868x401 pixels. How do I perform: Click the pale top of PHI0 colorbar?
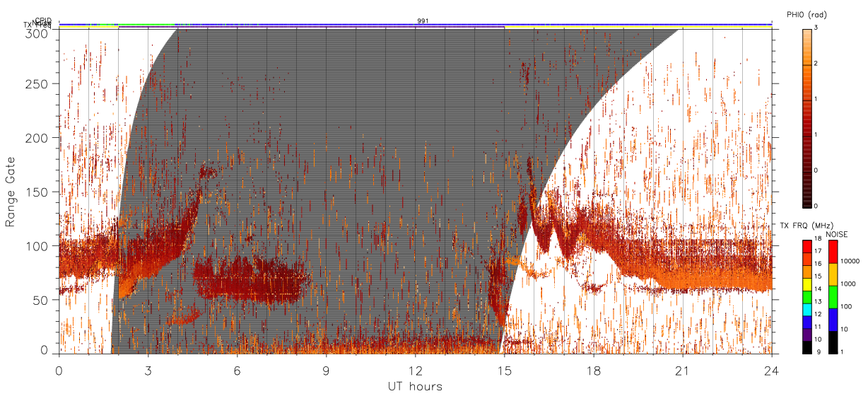click(x=806, y=33)
